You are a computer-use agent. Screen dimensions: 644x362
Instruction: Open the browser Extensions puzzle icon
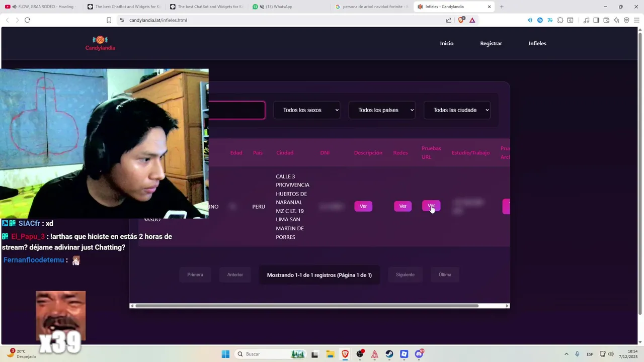click(x=560, y=20)
